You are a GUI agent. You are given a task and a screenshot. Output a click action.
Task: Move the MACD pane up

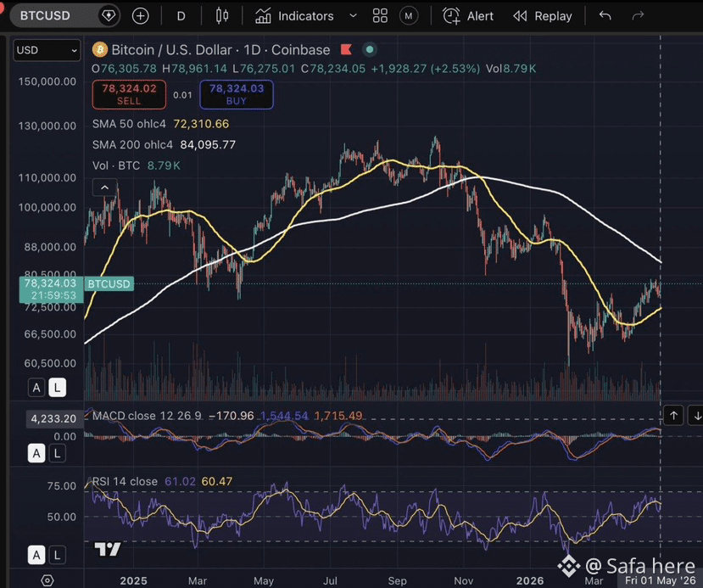673,416
